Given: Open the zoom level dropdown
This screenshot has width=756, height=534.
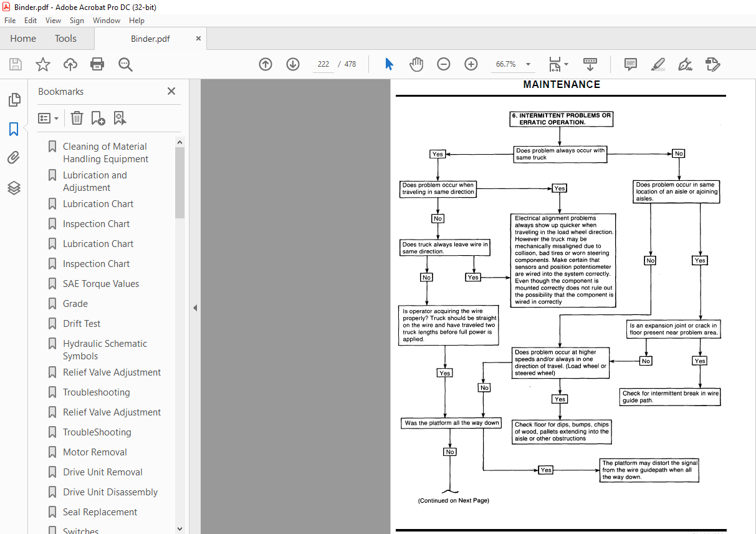Looking at the screenshot, I should [x=529, y=64].
